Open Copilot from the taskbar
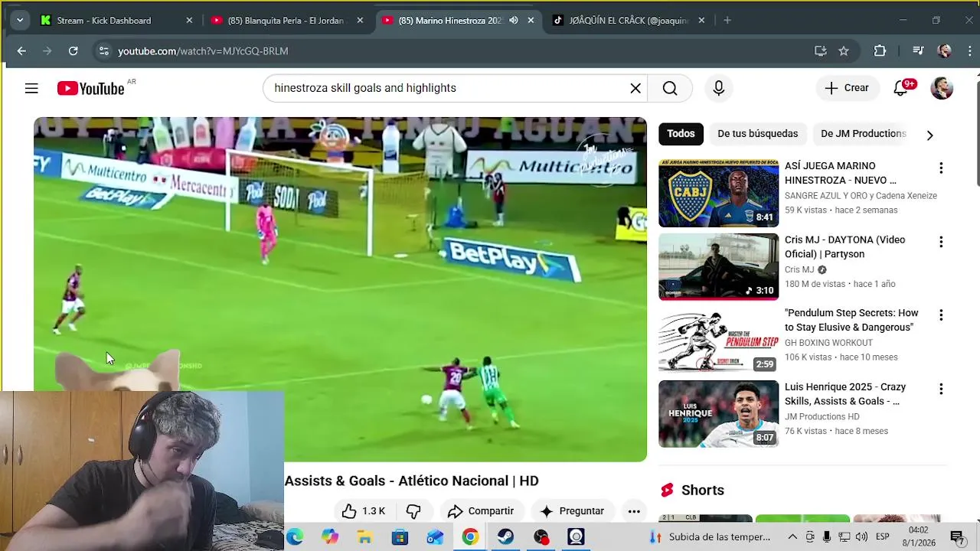Viewport: 980px width, 551px height. [330, 537]
